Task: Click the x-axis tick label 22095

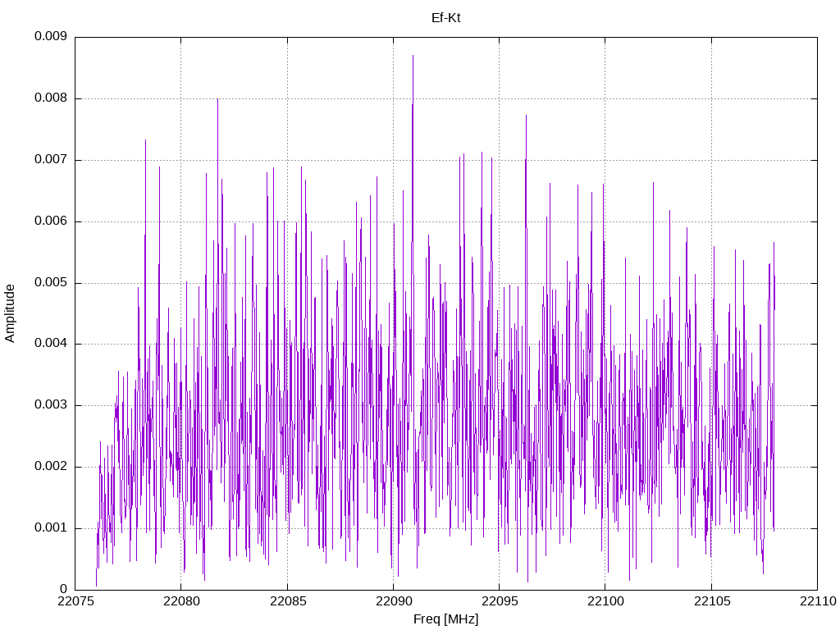Action: [x=500, y=601]
